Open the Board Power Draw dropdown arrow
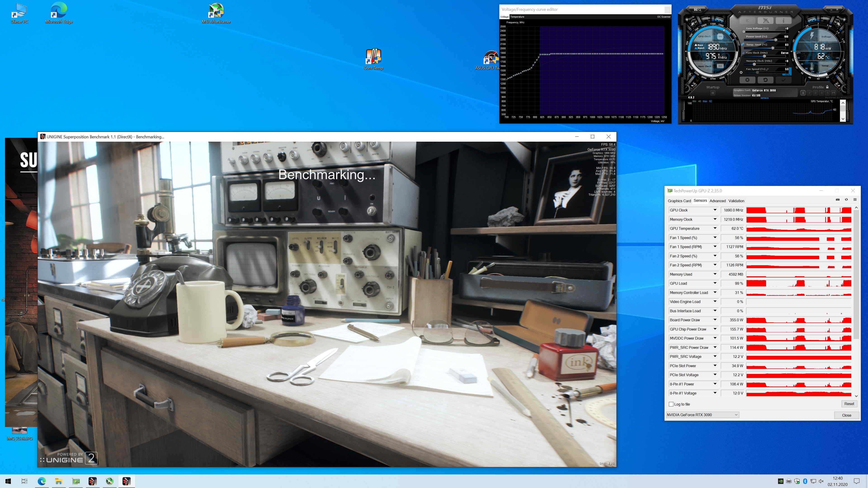This screenshot has width=868, height=488. pyautogui.click(x=715, y=320)
